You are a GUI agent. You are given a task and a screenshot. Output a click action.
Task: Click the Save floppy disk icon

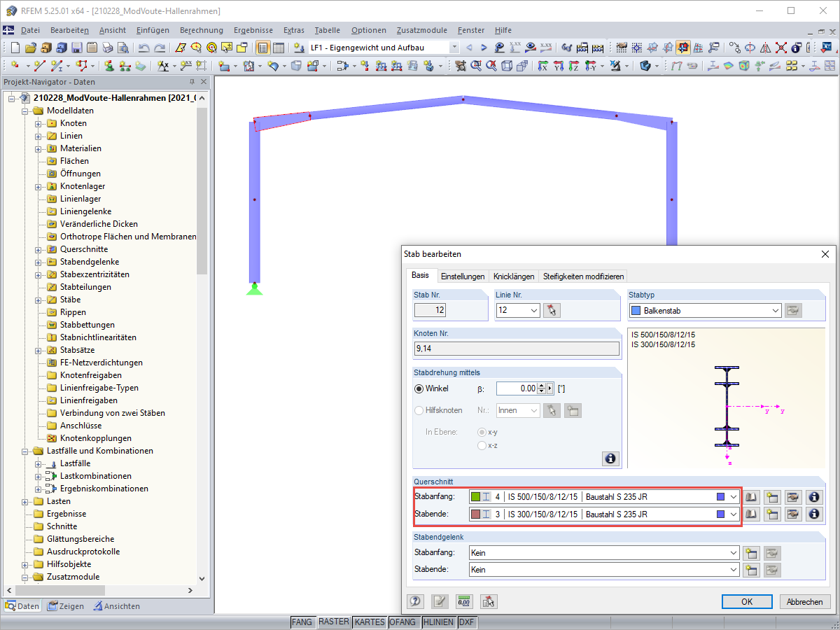[76, 48]
